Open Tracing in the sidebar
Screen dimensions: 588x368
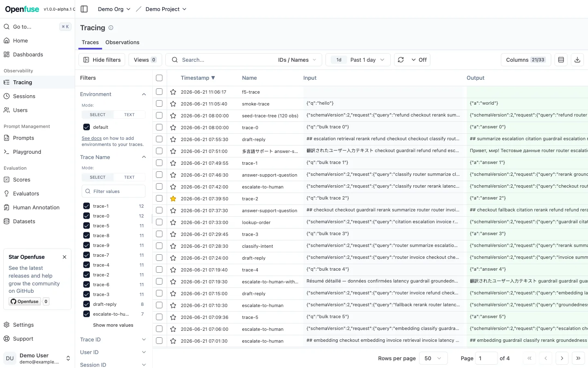coord(37,82)
